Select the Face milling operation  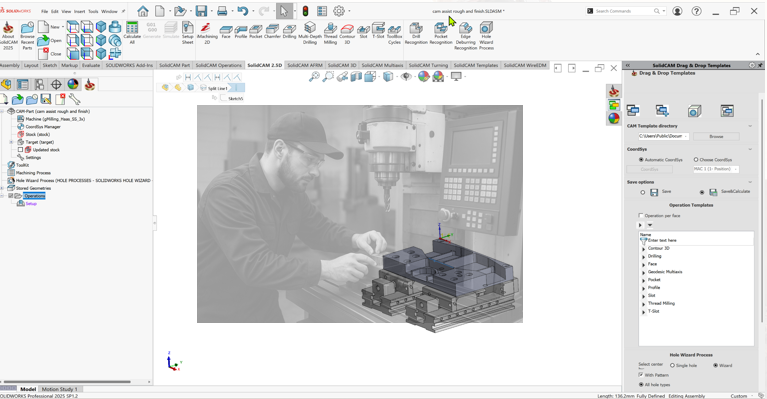coord(226,32)
